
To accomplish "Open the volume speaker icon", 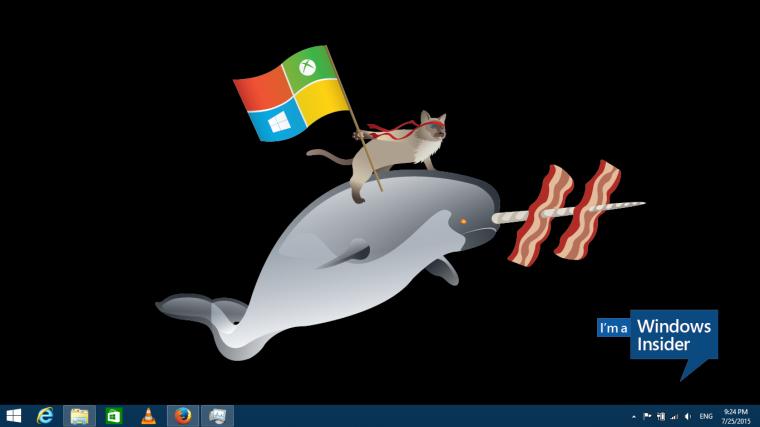I will coord(687,416).
